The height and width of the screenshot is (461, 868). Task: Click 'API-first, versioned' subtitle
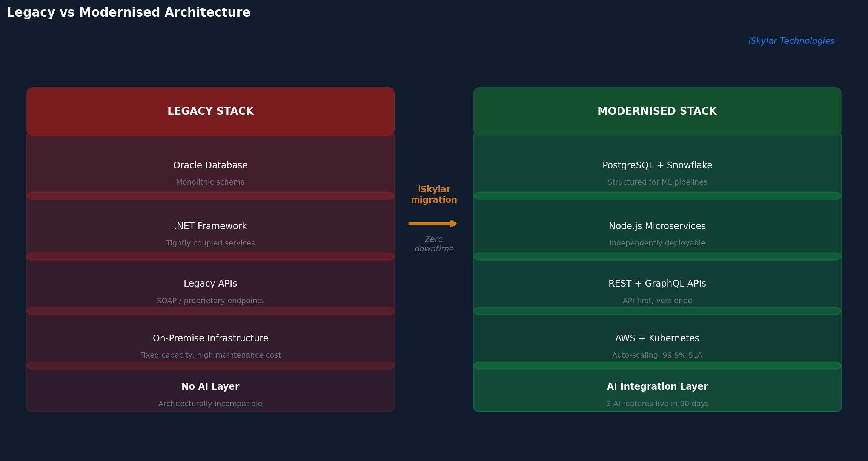tap(657, 301)
